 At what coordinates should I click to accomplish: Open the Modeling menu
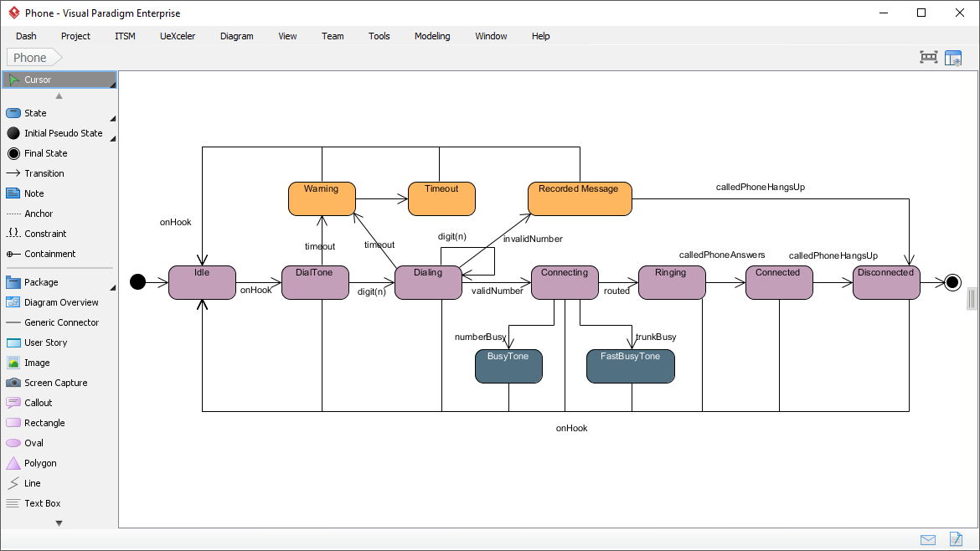[x=432, y=36]
